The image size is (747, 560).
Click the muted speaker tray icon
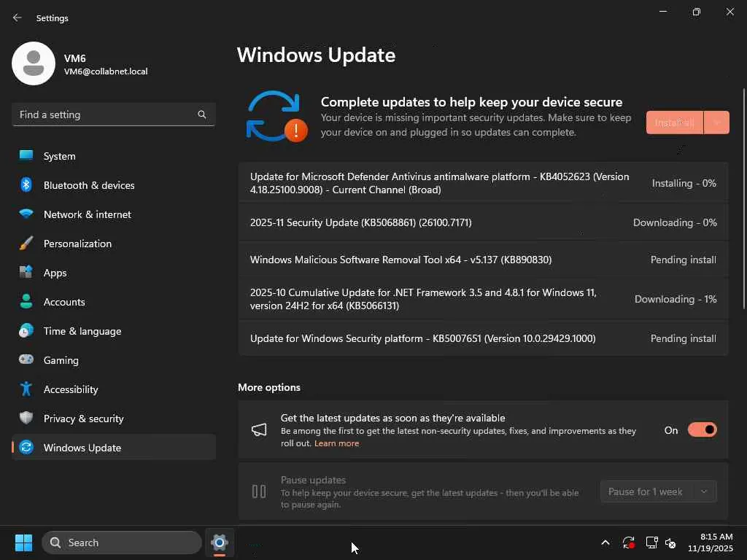tap(671, 542)
